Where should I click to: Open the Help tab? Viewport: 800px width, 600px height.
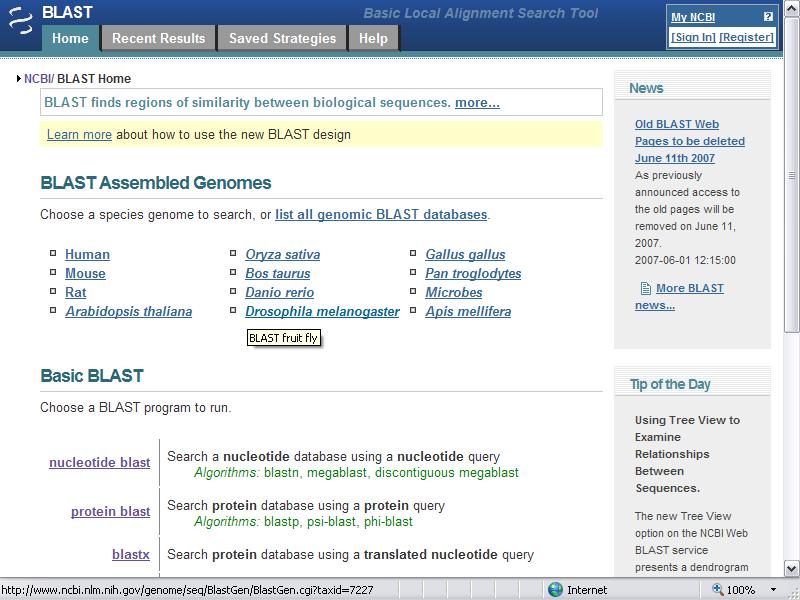(373, 38)
